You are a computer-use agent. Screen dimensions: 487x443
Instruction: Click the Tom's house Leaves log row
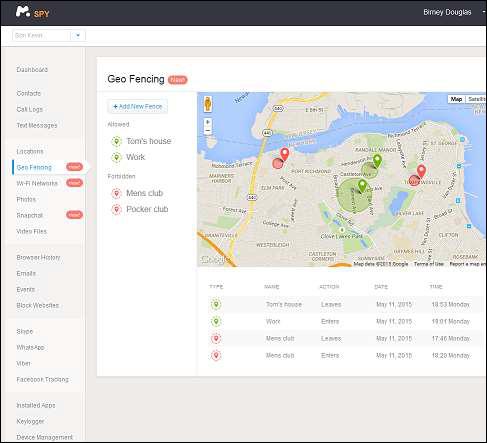[x=340, y=304]
